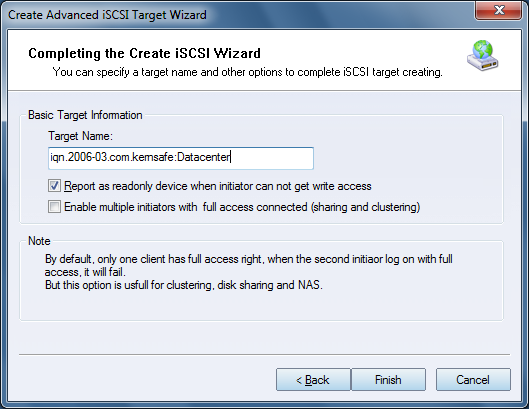
Task: Click the globe disk icon in header
Action: 482,56
